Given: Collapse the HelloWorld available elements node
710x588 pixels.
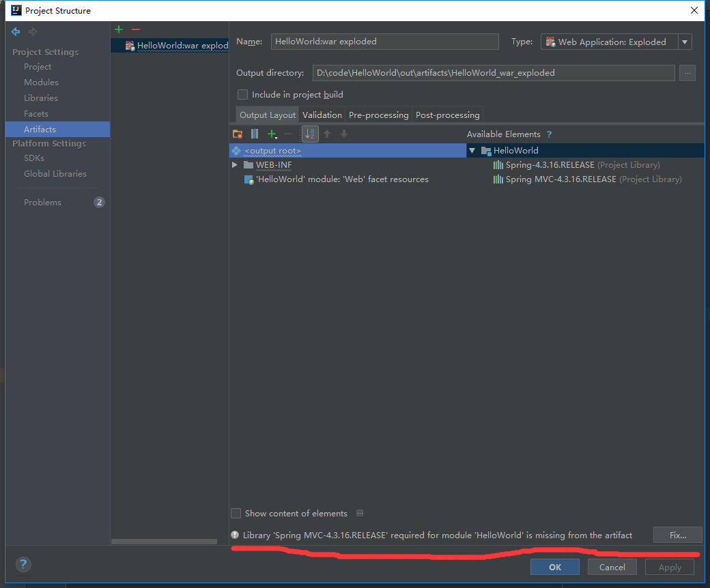Looking at the screenshot, I should click(x=472, y=151).
